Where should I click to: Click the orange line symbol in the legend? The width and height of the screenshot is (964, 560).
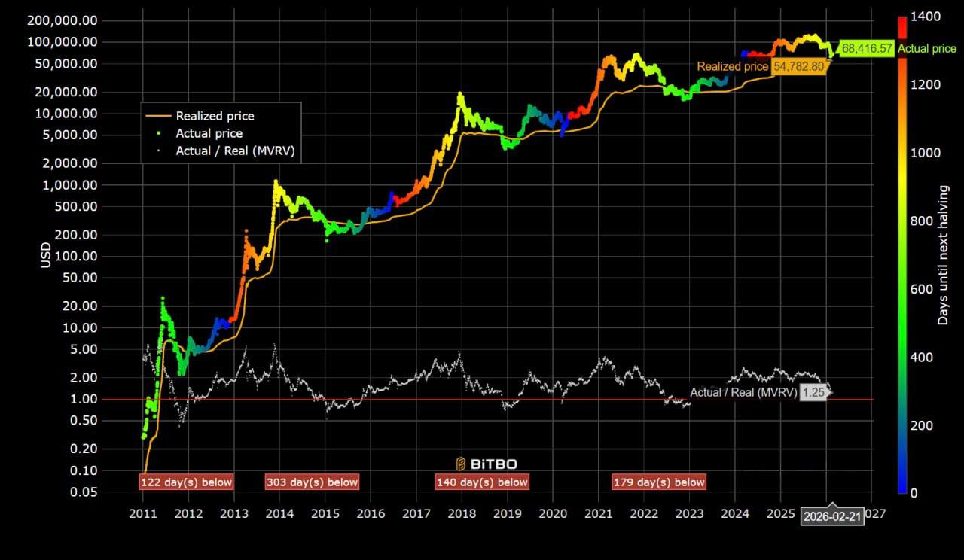pyautogui.click(x=157, y=116)
